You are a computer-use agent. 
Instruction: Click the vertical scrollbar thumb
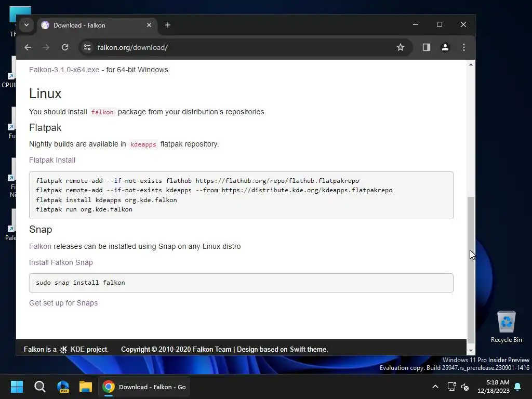(x=471, y=270)
